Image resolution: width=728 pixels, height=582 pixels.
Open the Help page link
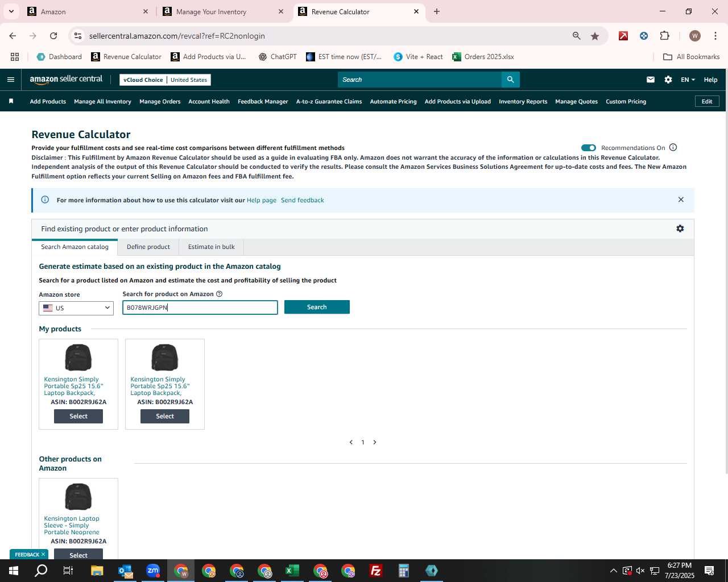pyautogui.click(x=262, y=200)
